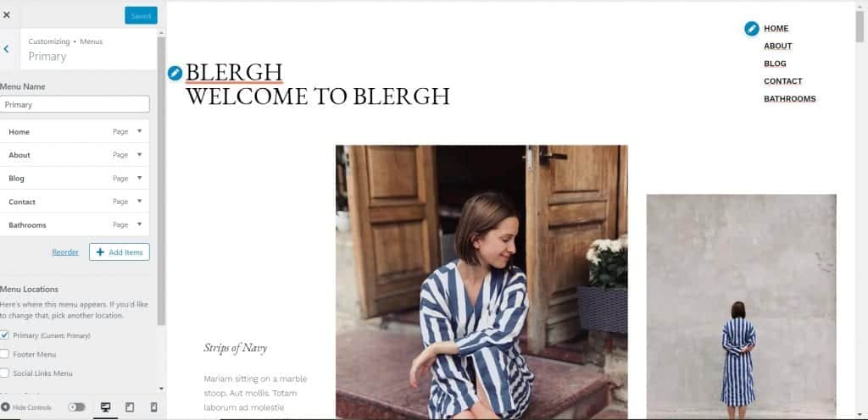Screen dimensions: 868x420
Task: Switch to desktop preview device icon
Action: [105, 407]
